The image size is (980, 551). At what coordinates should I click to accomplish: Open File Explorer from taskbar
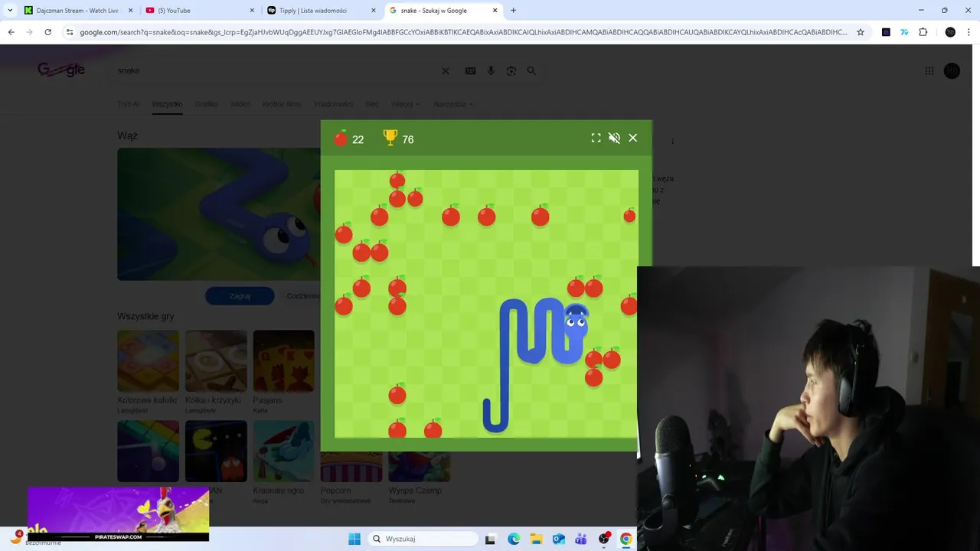536,539
